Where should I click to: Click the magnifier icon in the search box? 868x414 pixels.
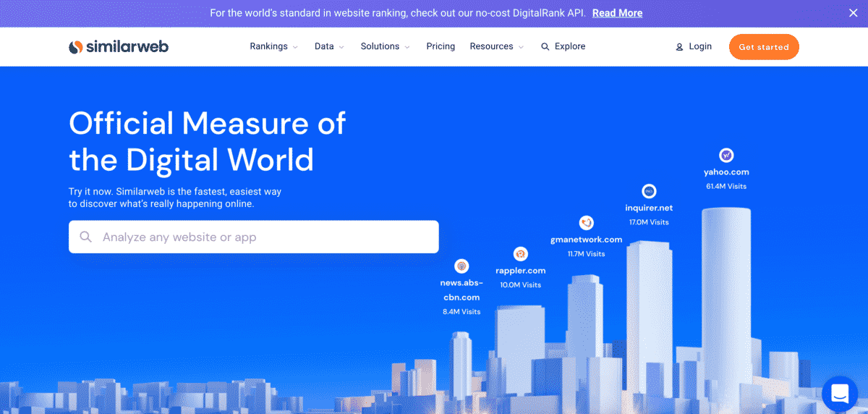pyautogui.click(x=86, y=237)
